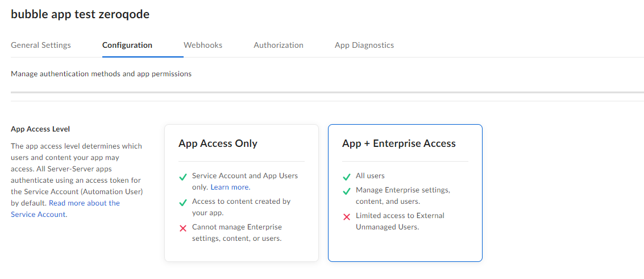Click the App + Enterprise Access heading text

pos(399,143)
